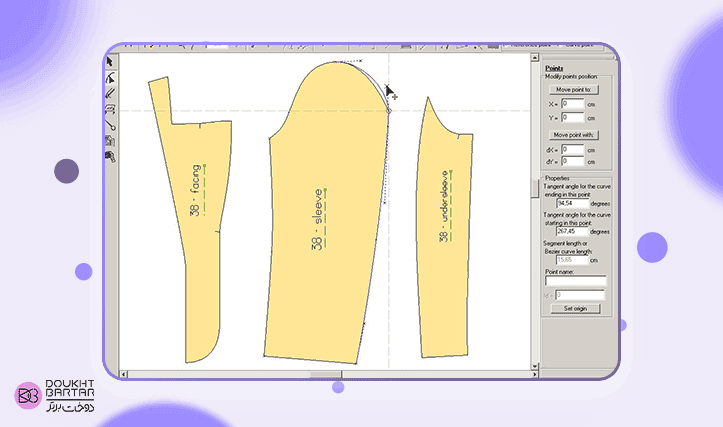Click into the dY offset field

(572, 161)
